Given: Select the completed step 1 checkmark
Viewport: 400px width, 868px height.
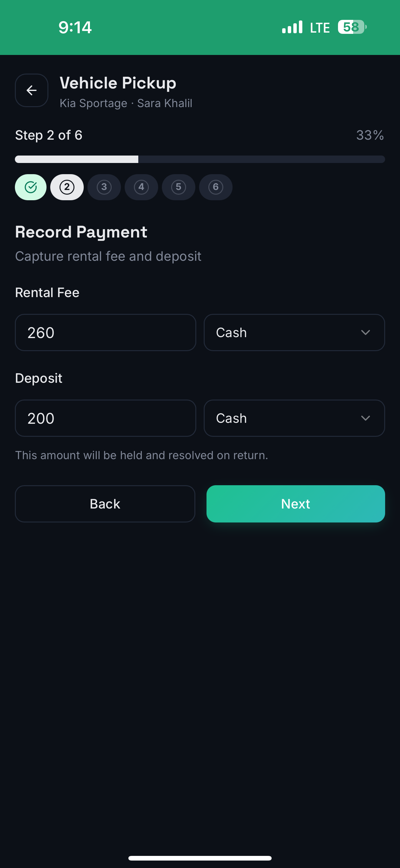Looking at the screenshot, I should [31, 187].
